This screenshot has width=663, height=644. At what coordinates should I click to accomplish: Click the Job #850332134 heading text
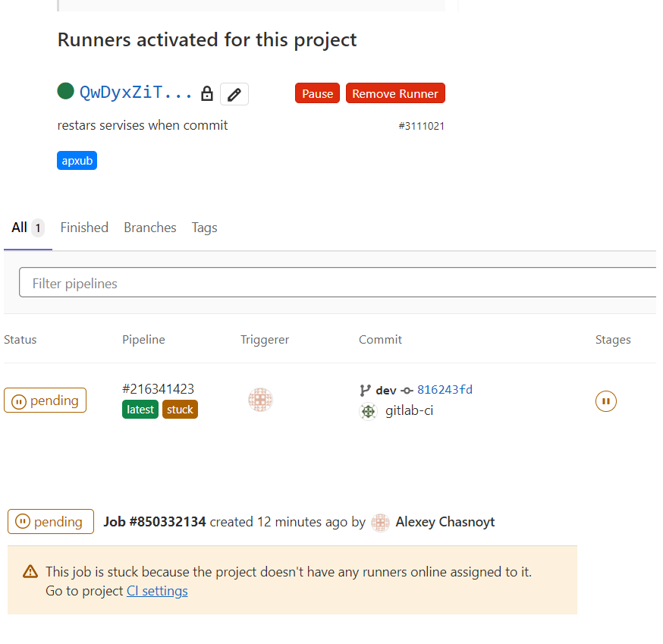(155, 522)
